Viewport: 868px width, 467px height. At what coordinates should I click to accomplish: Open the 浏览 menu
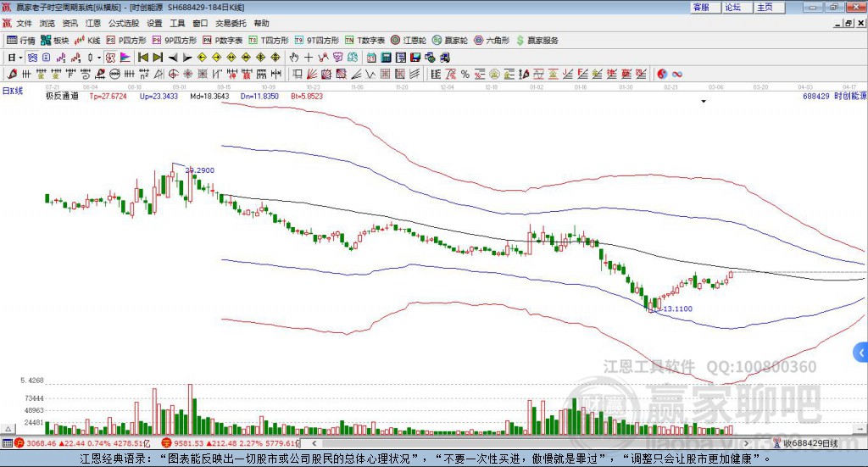point(47,23)
